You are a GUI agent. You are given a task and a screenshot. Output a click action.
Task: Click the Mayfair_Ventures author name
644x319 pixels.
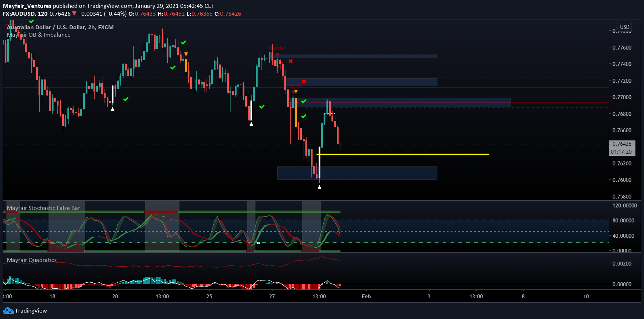[x=27, y=6]
